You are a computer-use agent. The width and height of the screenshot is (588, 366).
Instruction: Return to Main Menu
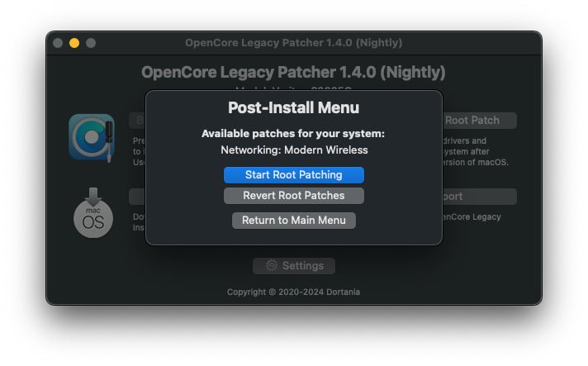click(294, 221)
